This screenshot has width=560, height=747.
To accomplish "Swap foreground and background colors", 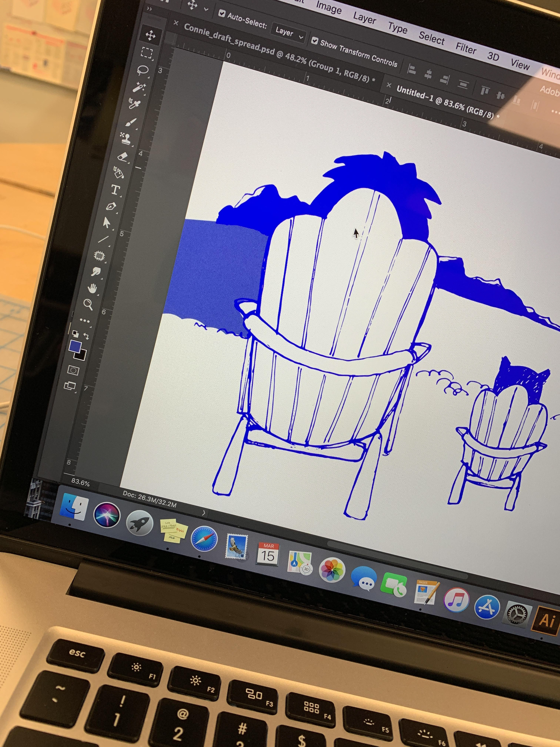I will coord(86,336).
